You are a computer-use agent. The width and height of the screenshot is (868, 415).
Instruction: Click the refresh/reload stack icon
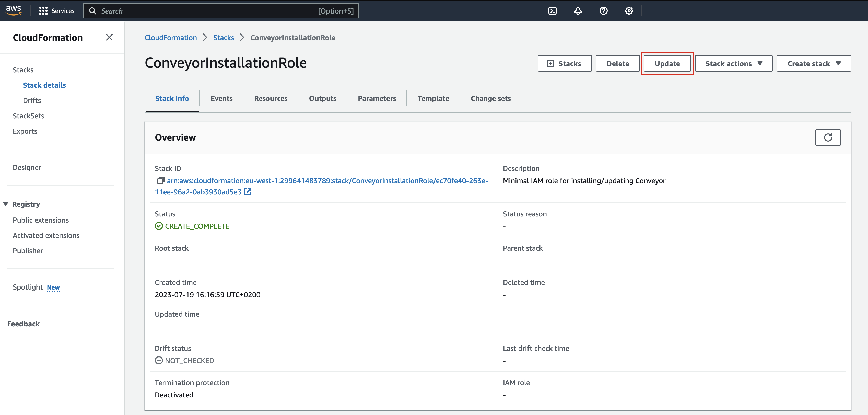click(x=828, y=137)
